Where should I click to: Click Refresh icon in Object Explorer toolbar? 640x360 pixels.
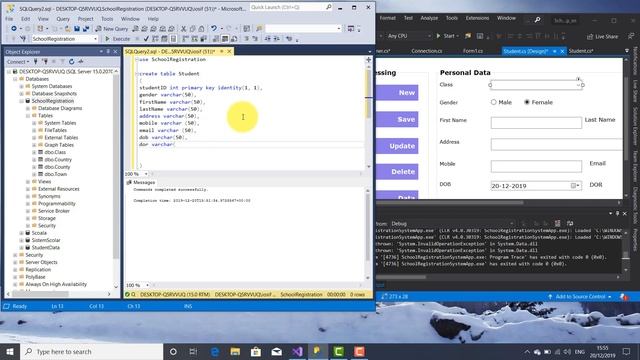(71, 62)
